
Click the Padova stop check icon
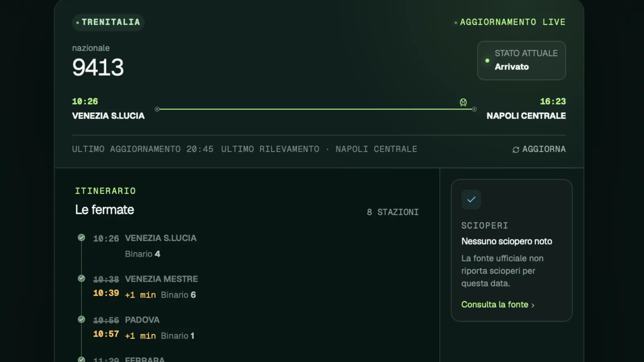81,319
